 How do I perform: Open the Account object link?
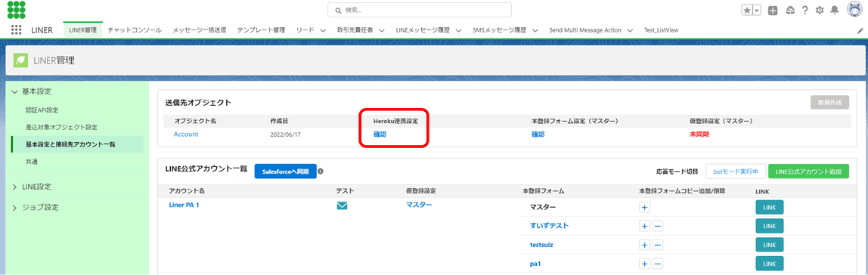[x=186, y=134]
